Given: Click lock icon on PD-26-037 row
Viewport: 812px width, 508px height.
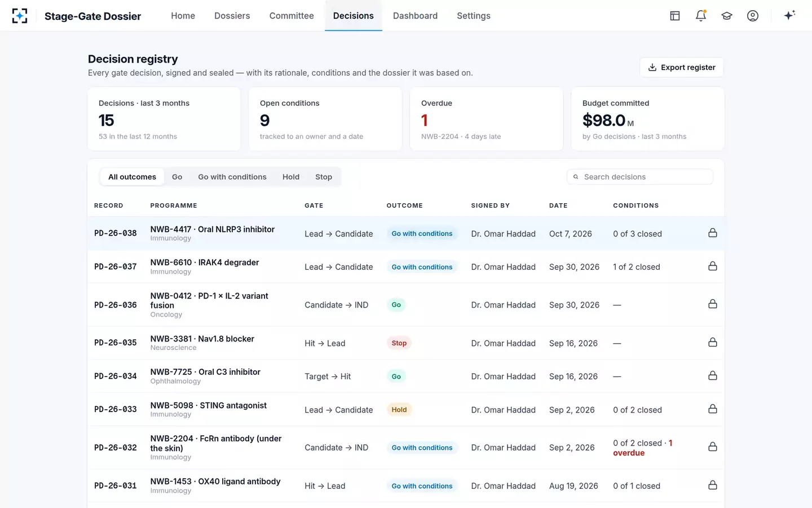Looking at the screenshot, I should [x=713, y=266].
